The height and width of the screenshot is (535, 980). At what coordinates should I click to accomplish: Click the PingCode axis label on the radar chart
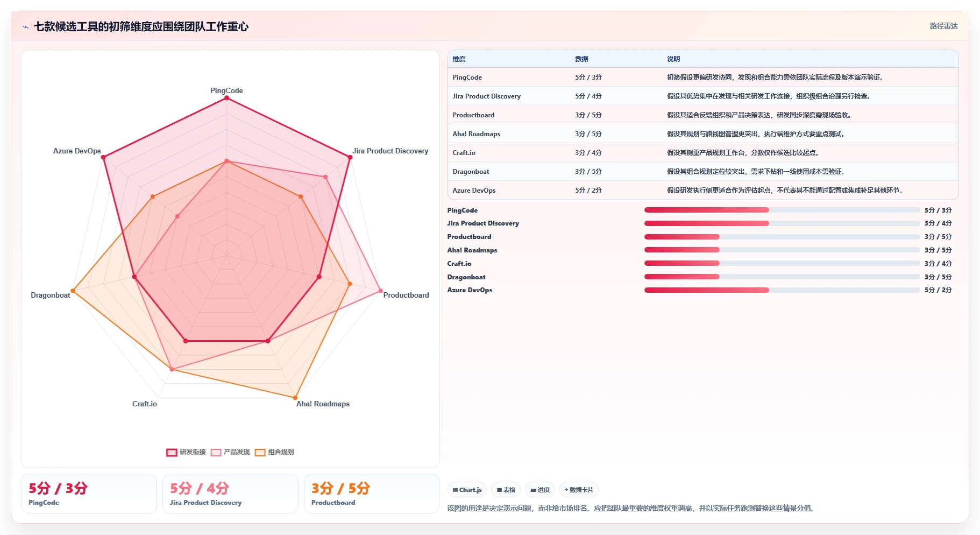click(226, 90)
